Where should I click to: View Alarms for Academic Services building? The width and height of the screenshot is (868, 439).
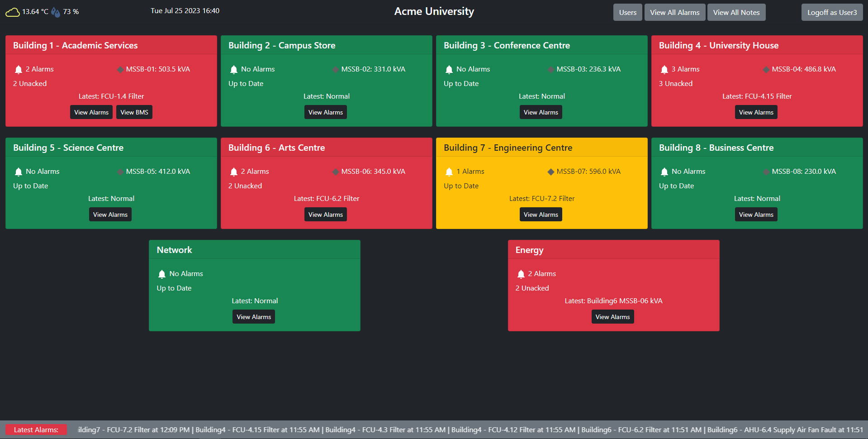(x=91, y=112)
